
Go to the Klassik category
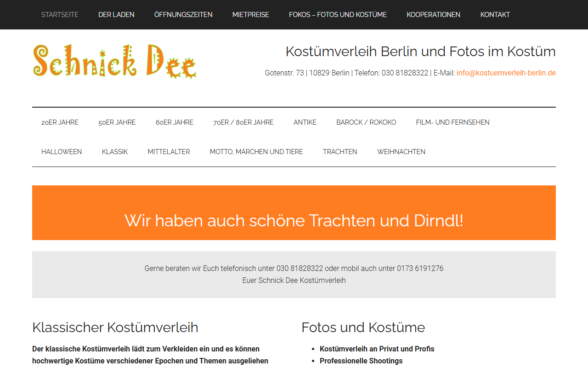115,152
